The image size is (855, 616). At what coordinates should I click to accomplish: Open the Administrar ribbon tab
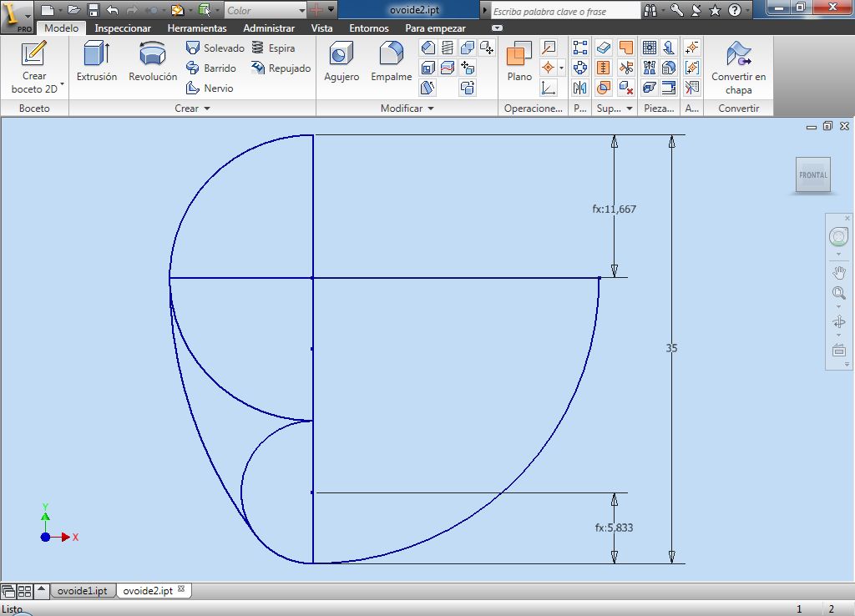click(x=269, y=28)
